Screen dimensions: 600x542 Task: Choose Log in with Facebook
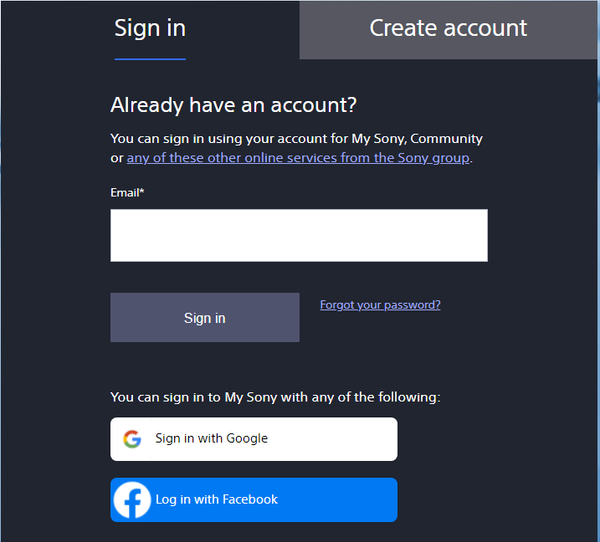(x=253, y=500)
